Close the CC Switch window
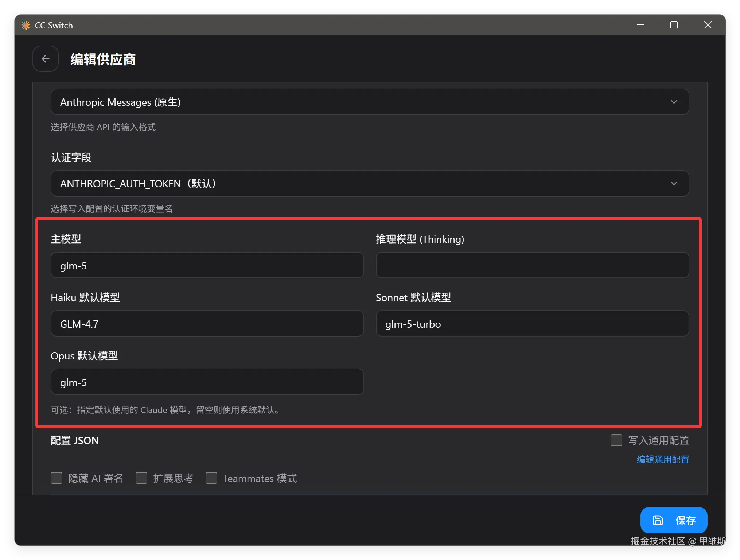 click(x=708, y=25)
